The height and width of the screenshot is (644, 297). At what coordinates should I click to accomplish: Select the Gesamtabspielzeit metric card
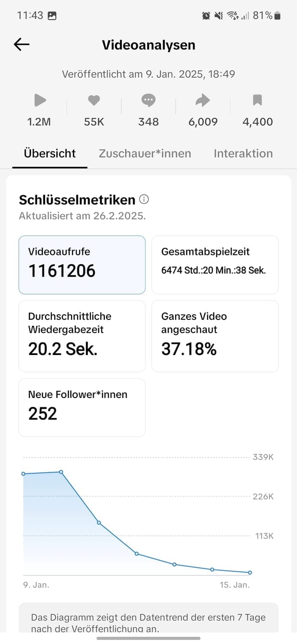coord(215,264)
